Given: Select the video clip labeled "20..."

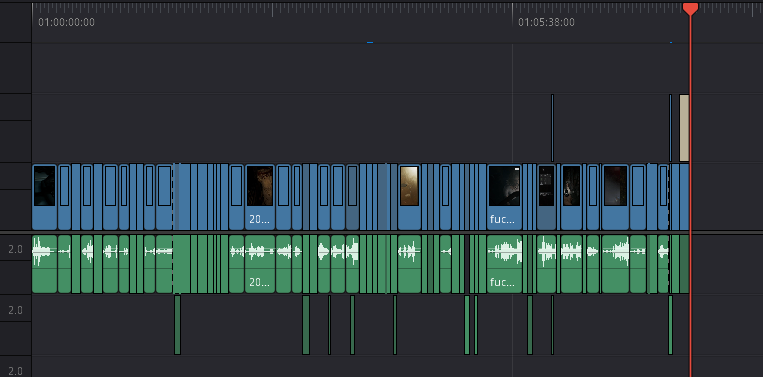Looking at the screenshot, I should point(260,197).
